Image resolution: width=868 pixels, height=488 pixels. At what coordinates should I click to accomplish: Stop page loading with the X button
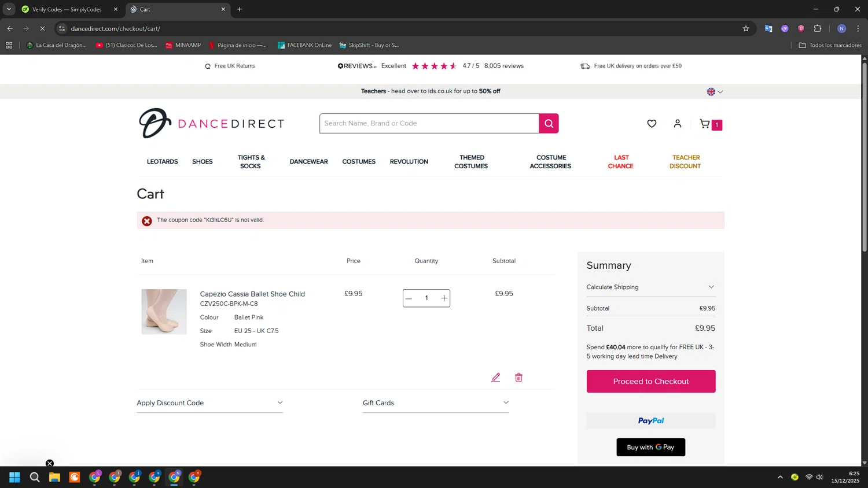pyautogui.click(x=42, y=28)
